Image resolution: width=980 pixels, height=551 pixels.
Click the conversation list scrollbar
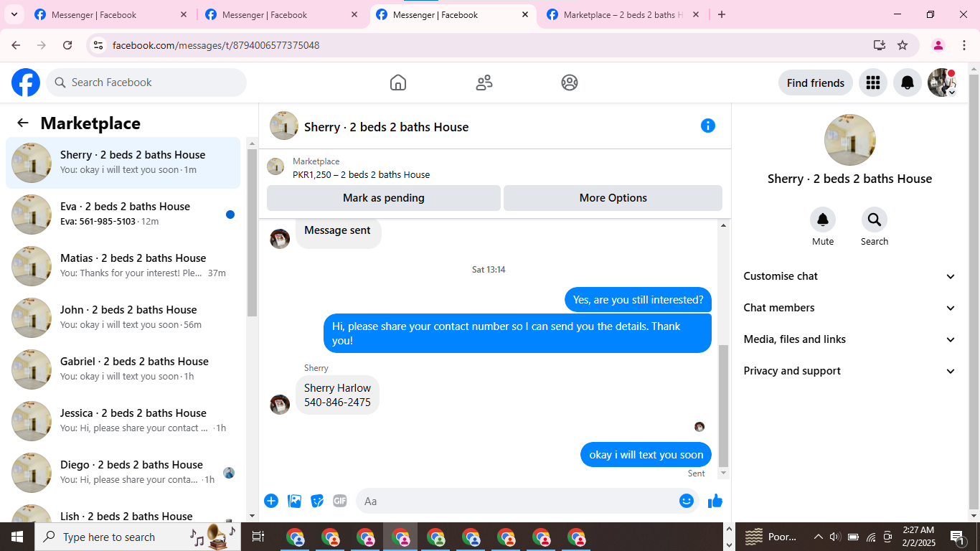252,233
